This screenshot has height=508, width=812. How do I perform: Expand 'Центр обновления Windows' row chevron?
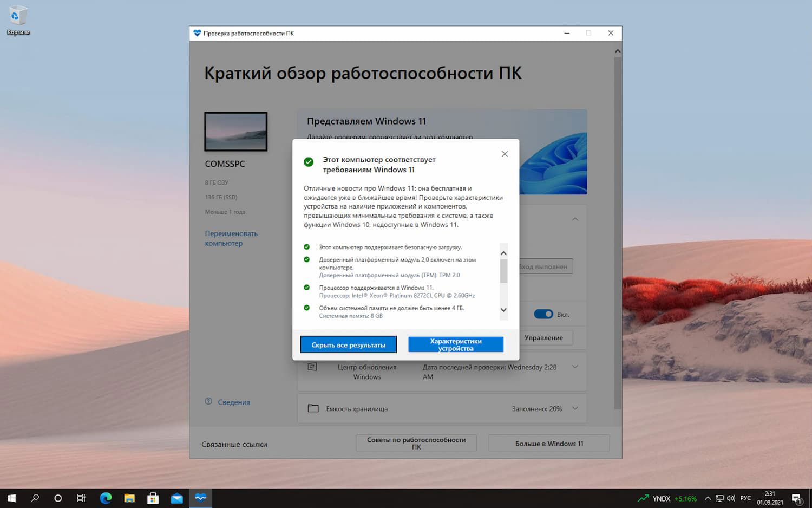pos(575,367)
